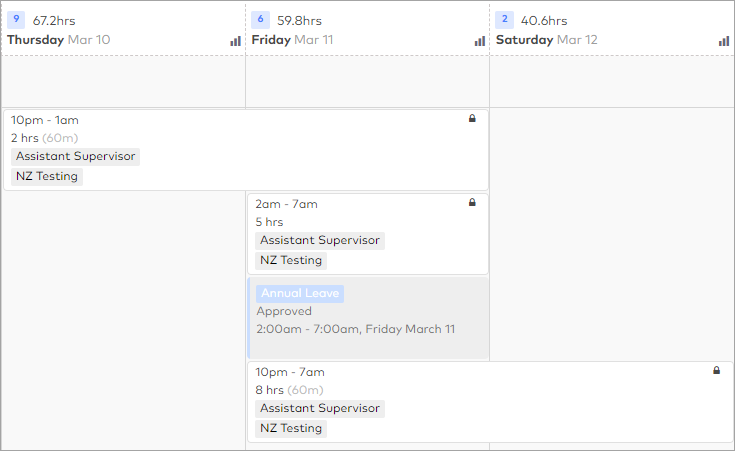Click Saturday's shift count badge 2
The height and width of the screenshot is (451, 735).
[x=504, y=20]
